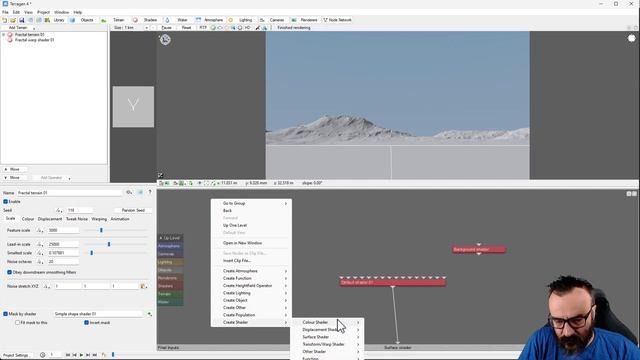
Task: Click the Lead-in scale slider handle
Action: (109, 244)
